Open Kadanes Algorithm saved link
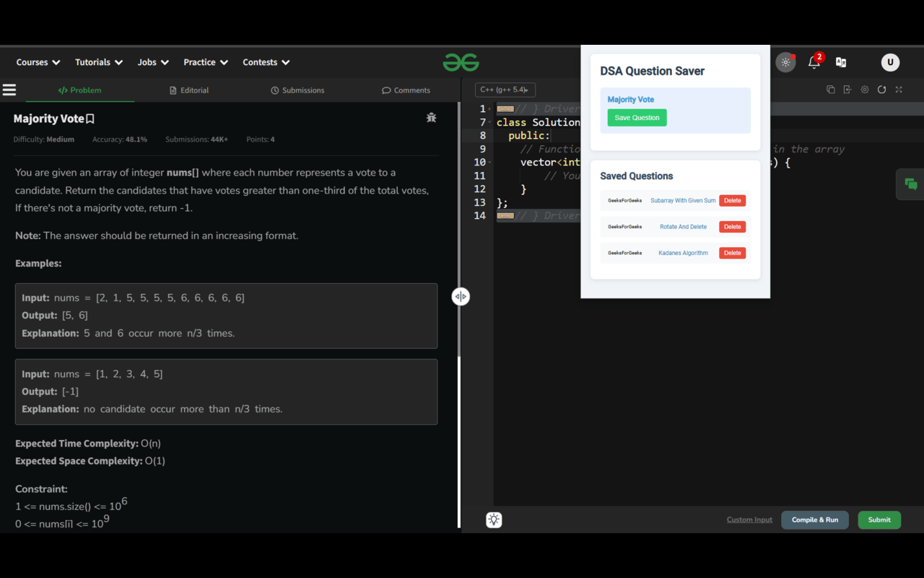This screenshot has width=924, height=578. [x=683, y=253]
